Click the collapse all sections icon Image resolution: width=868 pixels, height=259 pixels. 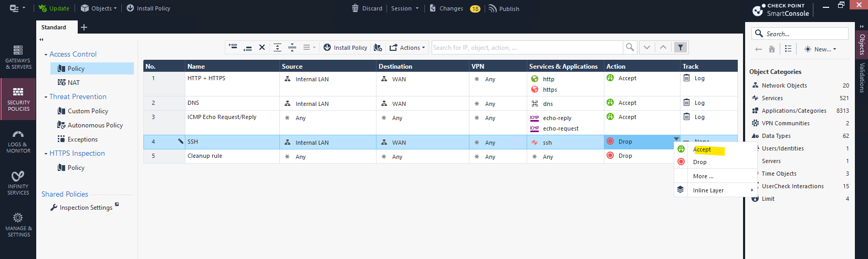click(x=292, y=47)
